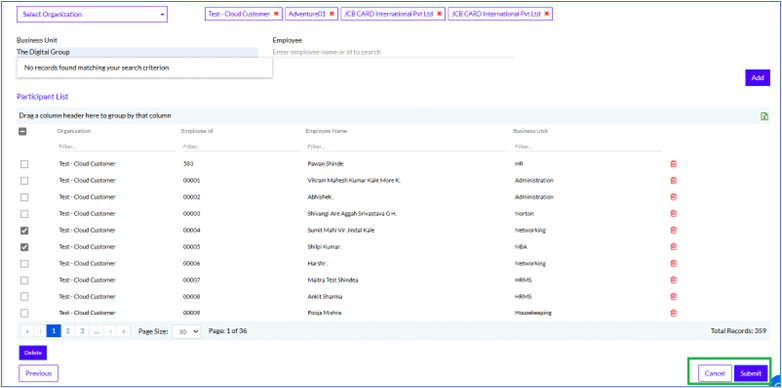Check the Pawan Shinde row checkbox
782x388 pixels.
coord(24,164)
